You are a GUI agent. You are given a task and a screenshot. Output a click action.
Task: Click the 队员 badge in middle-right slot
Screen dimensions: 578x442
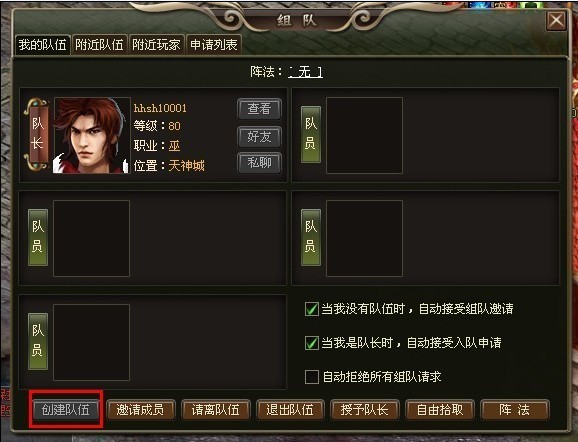311,237
